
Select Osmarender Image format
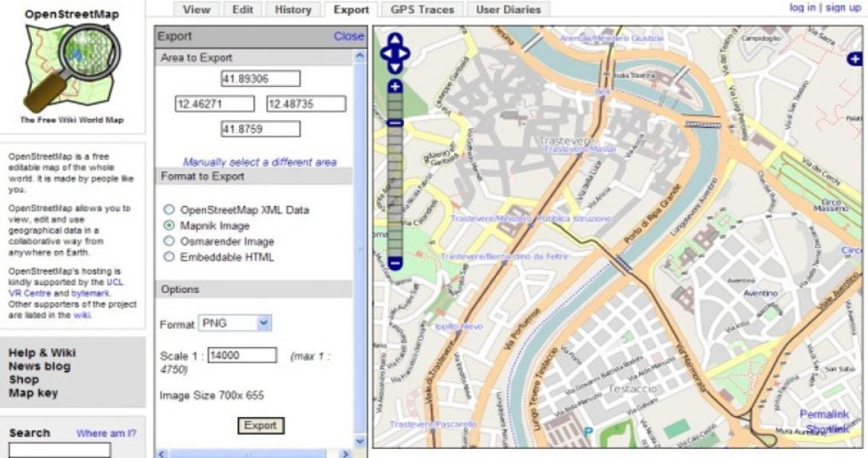pyautogui.click(x=169, y=241)
